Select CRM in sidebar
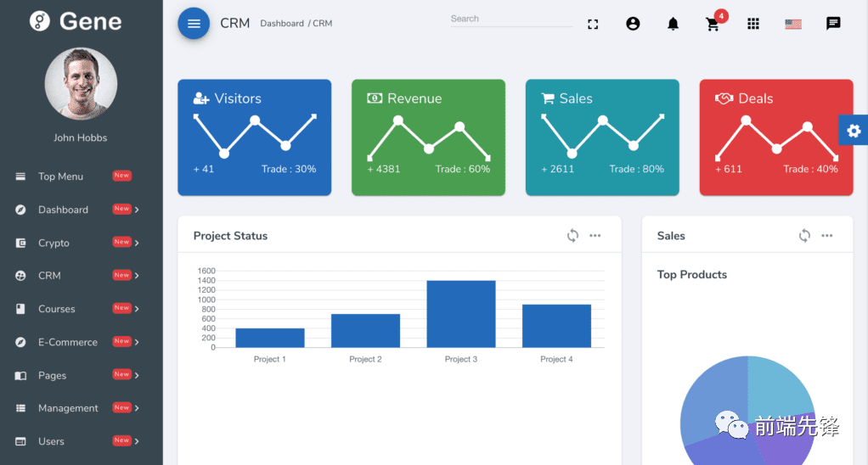This screenshot has height=465, width=868. click(x=49, y=275)
